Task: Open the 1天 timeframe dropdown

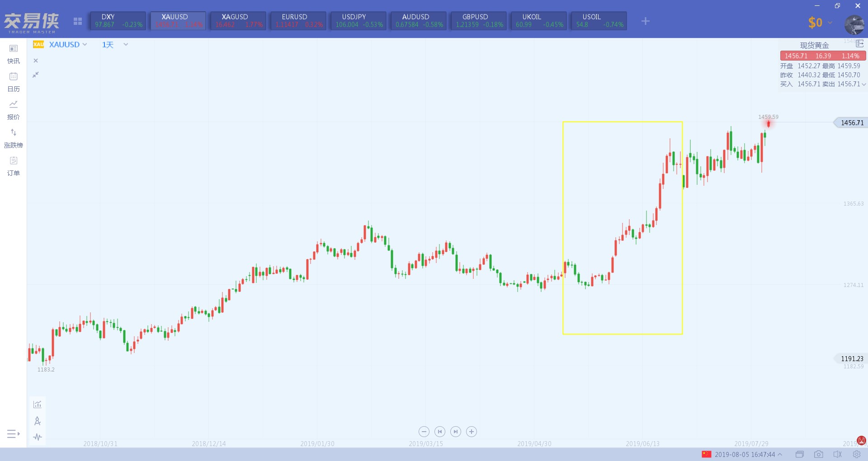Action: tap(115, 44)
